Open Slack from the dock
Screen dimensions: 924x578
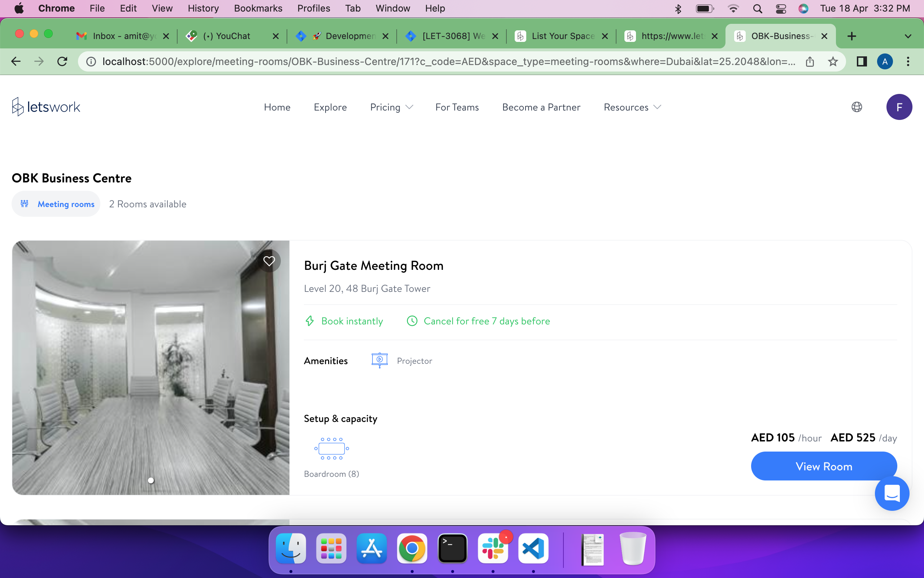pos(493,548)
